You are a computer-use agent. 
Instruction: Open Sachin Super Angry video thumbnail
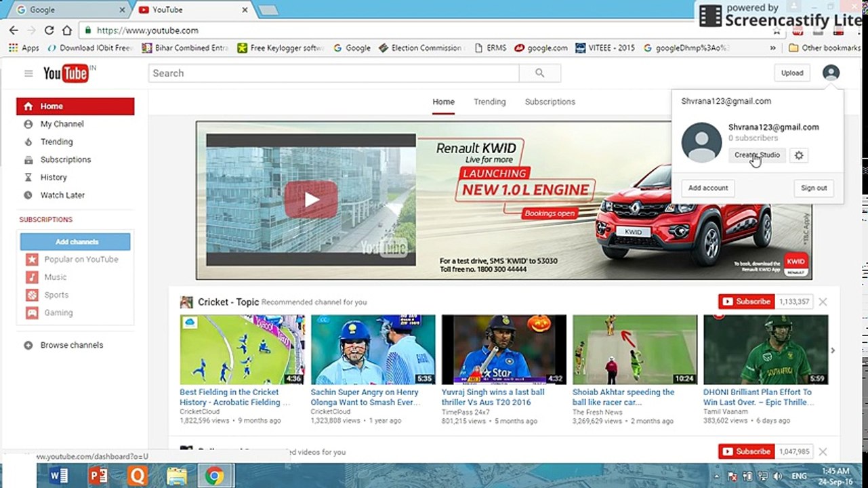click(x=373, y=350)
